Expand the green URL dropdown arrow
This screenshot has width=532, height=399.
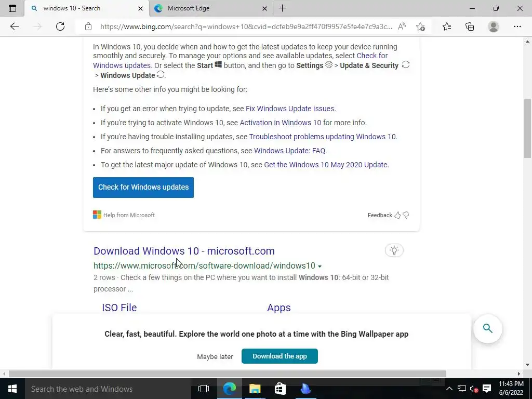(320, 267)
